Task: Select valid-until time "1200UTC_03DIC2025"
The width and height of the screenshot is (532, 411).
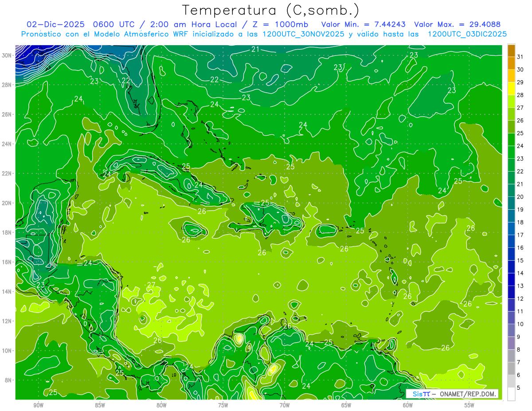Action: coord(467,34)
